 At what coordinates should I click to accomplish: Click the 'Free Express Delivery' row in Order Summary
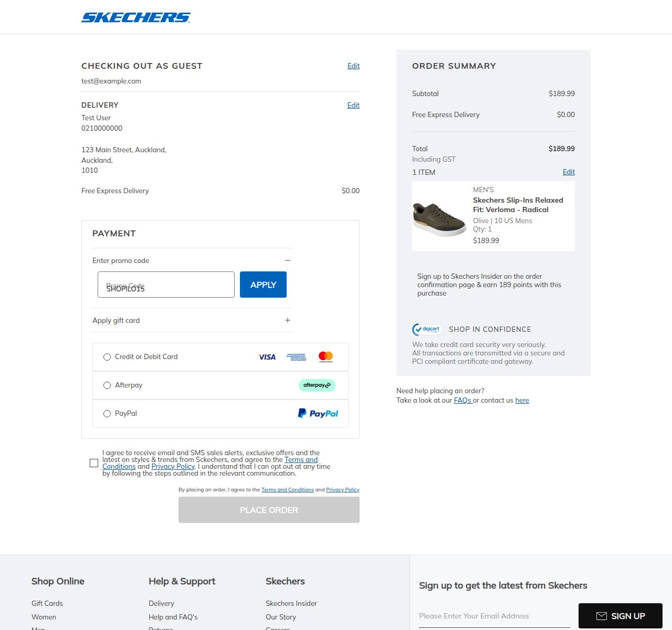tap(493, 114)
